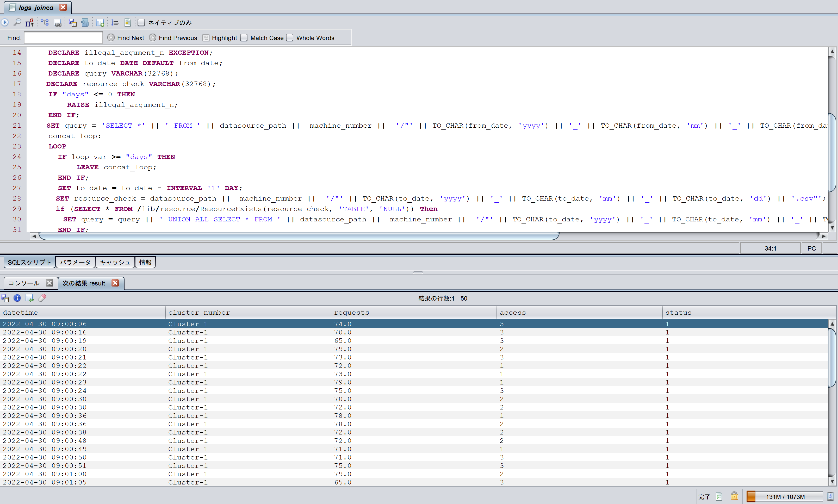Click the yellow document page icon
This screenshot has height=504, width=838.
pyautogui.click(x=128, y=22)
